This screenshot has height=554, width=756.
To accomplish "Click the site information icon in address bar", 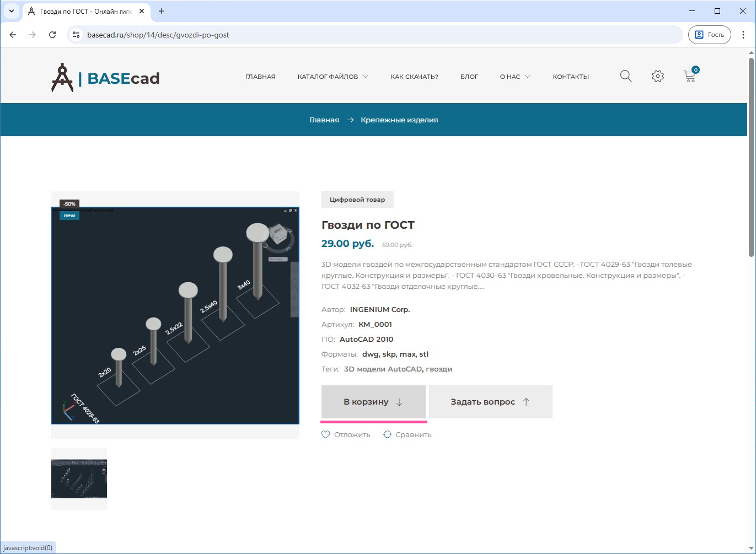I will tap(77, 35).
